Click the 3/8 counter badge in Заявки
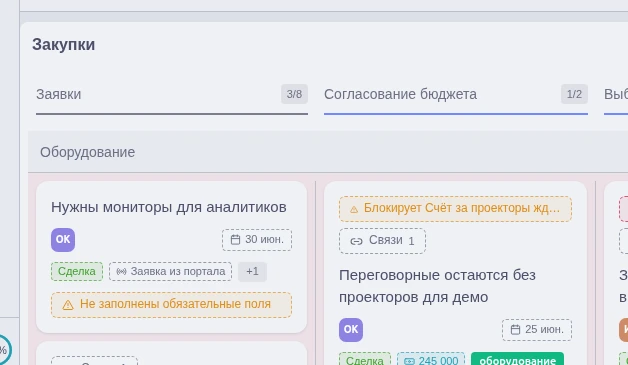Image resolution: width=628 pixels, height=365 pixels. (294, 94)
